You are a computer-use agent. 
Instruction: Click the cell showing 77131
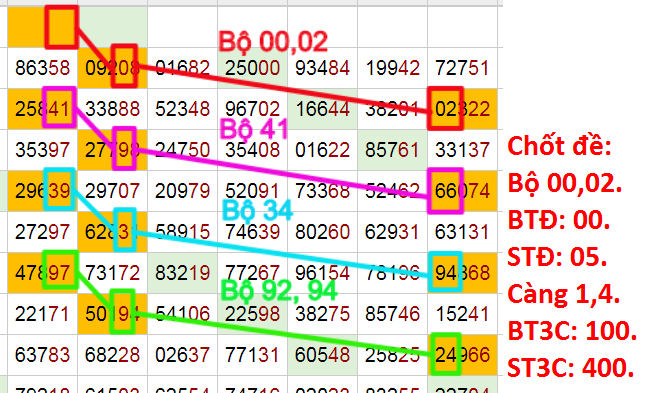click(253, 355)
